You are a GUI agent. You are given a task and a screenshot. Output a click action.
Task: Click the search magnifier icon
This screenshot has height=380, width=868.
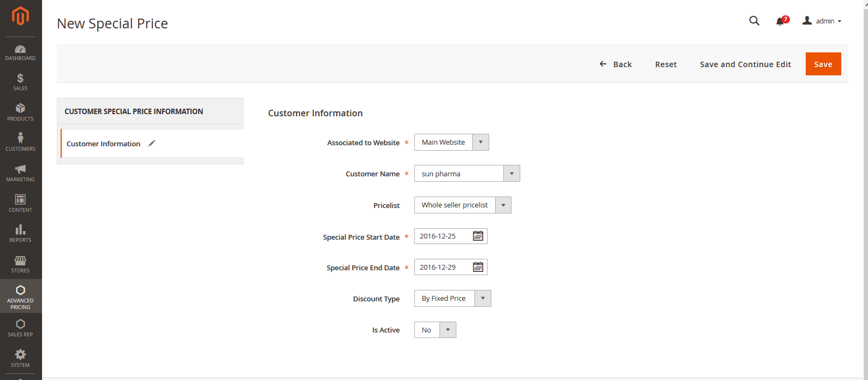754,21
